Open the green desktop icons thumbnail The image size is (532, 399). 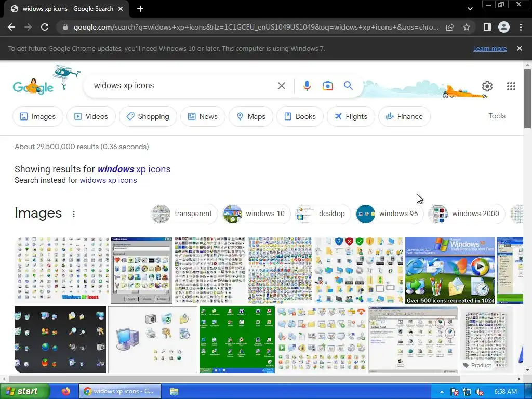click(x=237, y=339)
